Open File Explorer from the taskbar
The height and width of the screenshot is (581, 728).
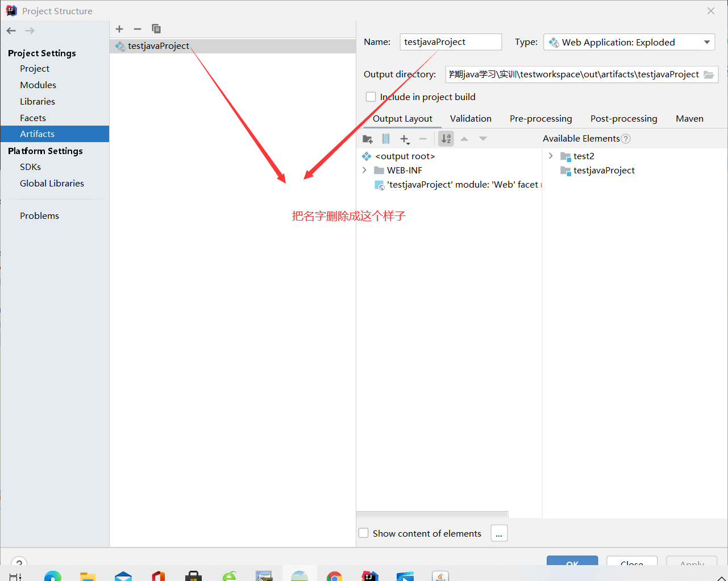pos(88,576)
